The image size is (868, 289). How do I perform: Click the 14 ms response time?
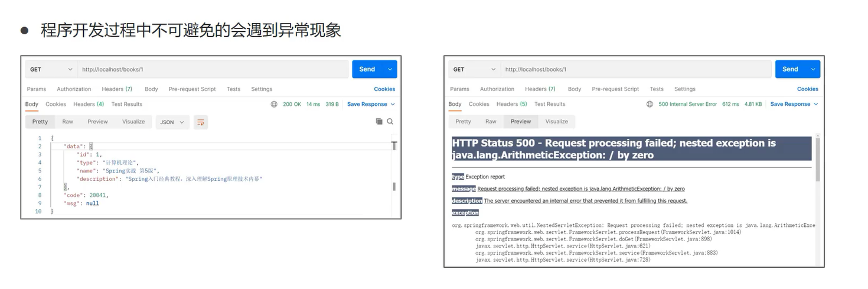(313, 104)
